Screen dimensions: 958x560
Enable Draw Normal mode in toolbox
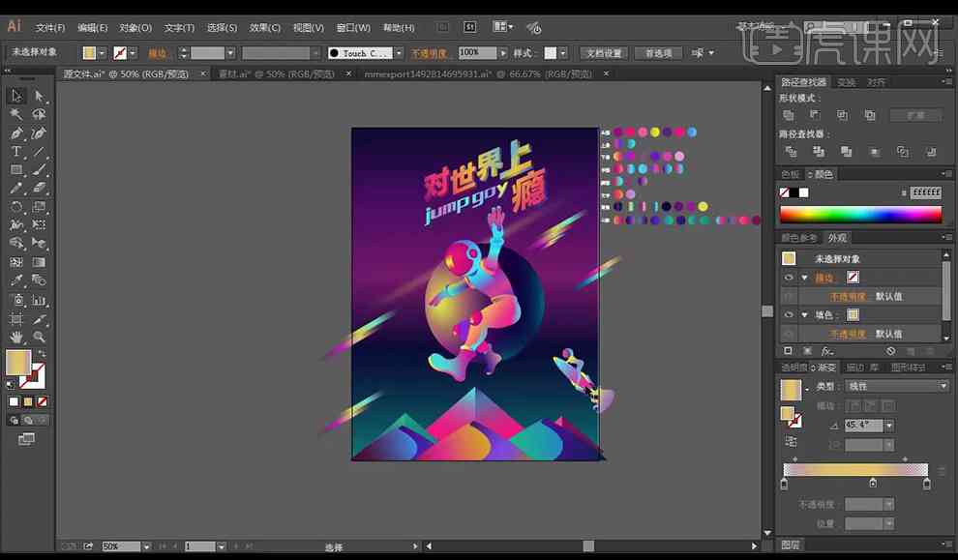(x=14, y=420)
